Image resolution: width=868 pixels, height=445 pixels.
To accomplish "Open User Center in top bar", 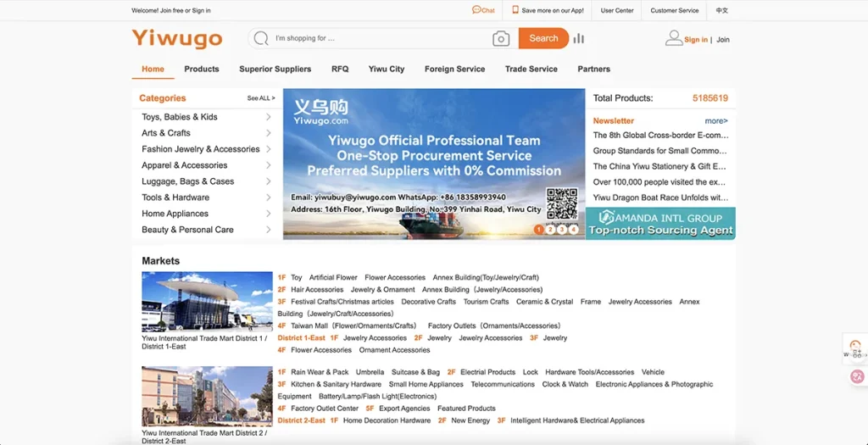I will [x=617, y=10].
